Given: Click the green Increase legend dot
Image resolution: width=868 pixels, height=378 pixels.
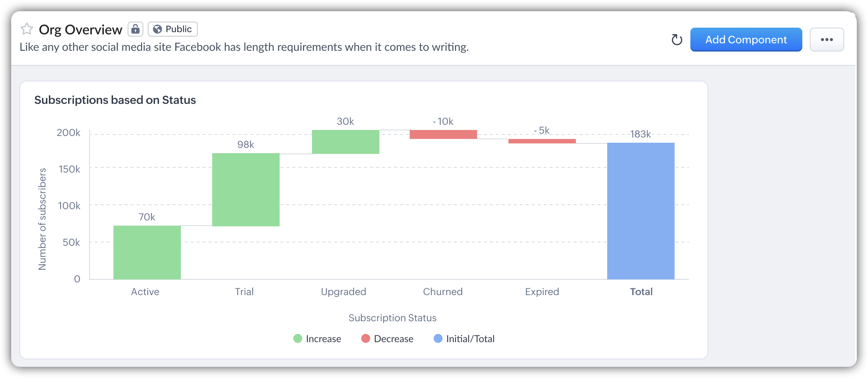Looking at the screenshot, I should pos(298,338).
